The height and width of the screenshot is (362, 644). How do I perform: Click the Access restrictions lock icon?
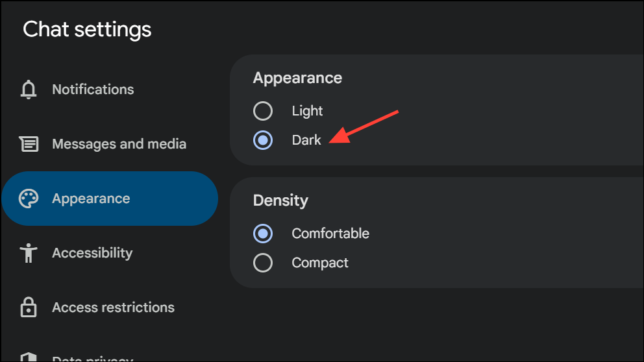click(x=29, y=307)
